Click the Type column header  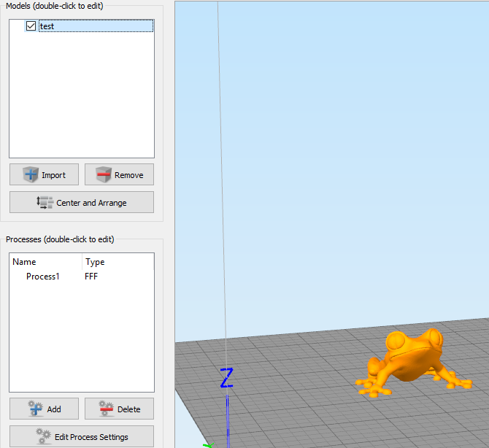(x=118, y=261)
